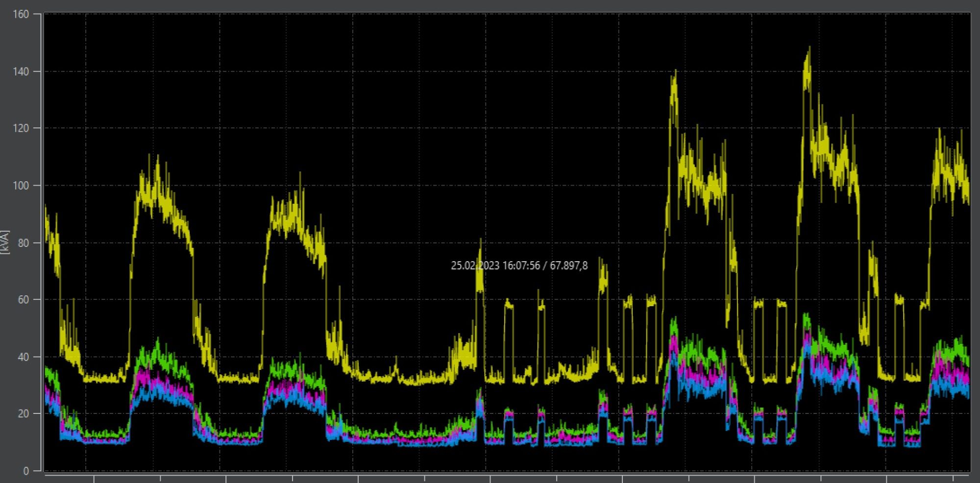Select the 20 label on y-axis

pyautogui.click(x=23, y=414)
